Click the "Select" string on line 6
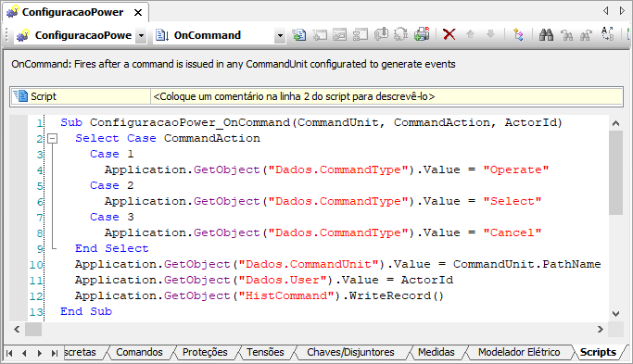The width and height of the screenshot is (633, 364). (x=513, y=201)
